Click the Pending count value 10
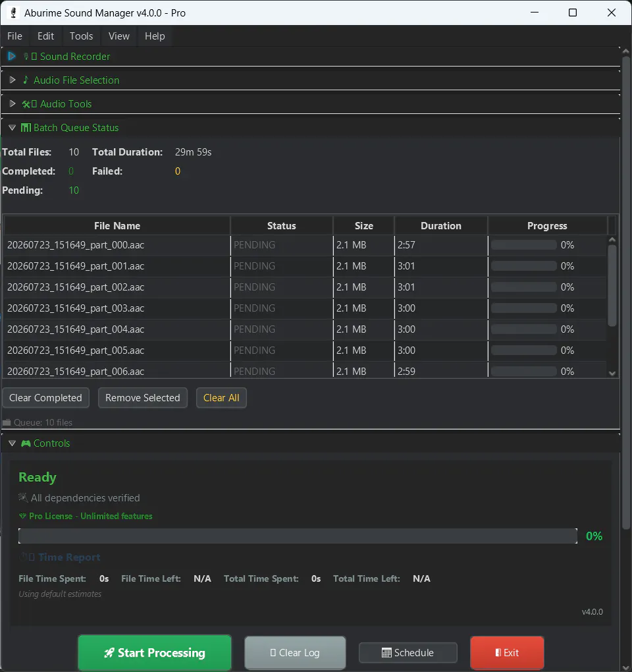The image size is (632, 672). (x=74, y=190)
